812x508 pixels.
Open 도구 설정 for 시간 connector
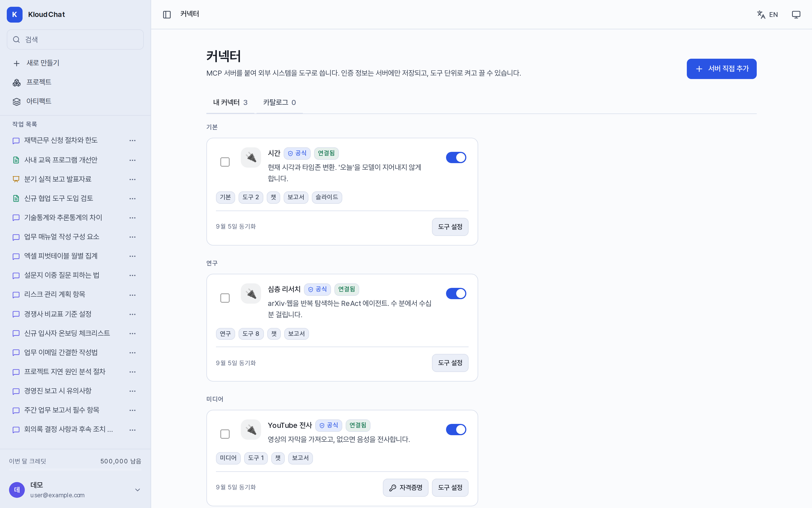point(450,227)
